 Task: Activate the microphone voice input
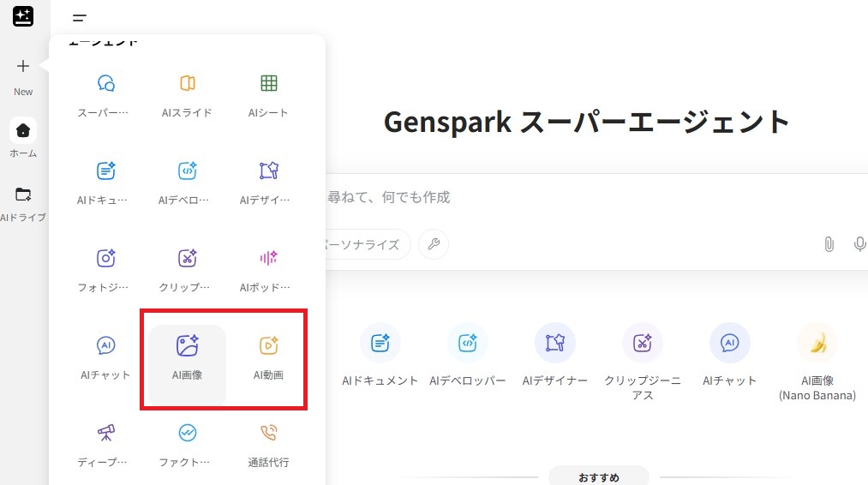859,244
